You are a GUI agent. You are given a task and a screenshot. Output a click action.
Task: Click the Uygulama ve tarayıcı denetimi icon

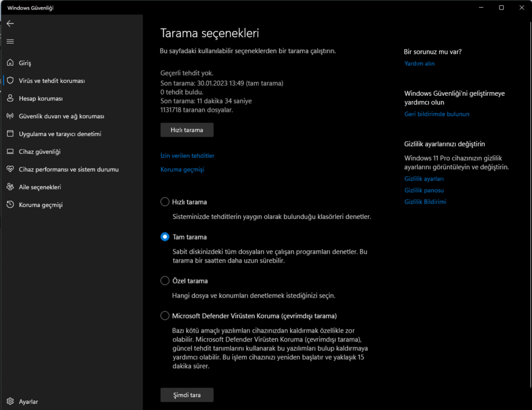point(10,134)
